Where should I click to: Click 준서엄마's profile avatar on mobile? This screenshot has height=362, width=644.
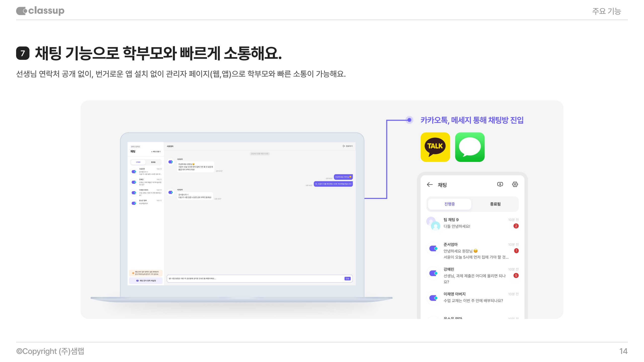433,248
